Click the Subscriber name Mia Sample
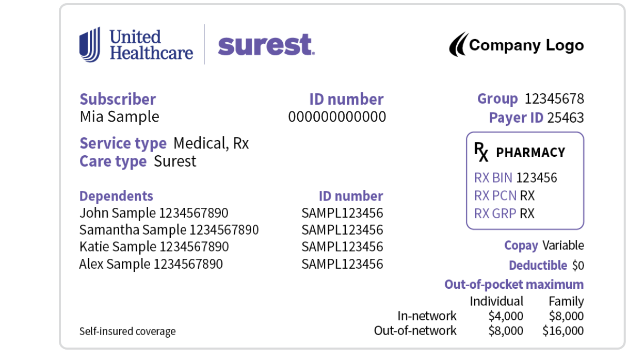644x362 pixels. [119, 117]
